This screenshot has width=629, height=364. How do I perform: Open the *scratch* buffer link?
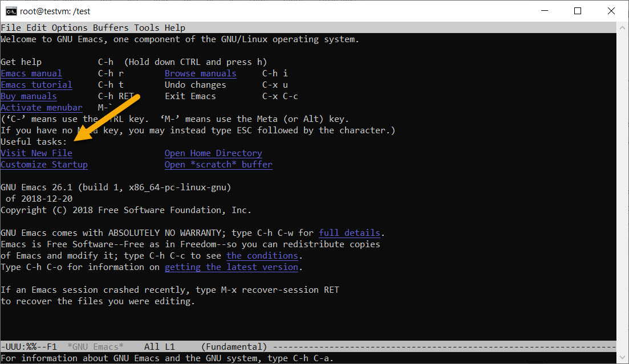pos(218,165)
